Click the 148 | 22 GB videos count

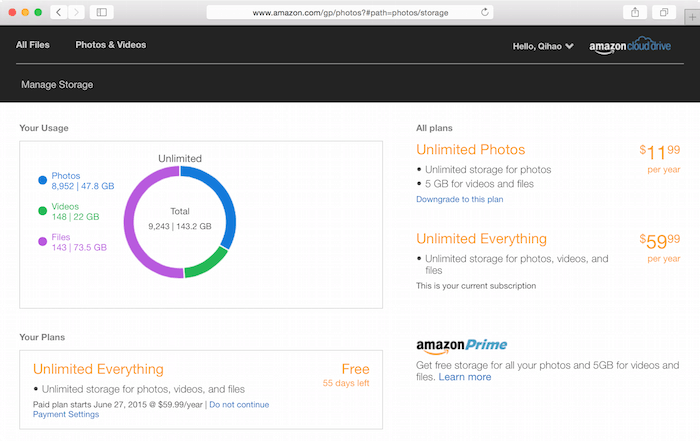click(75, 216)
